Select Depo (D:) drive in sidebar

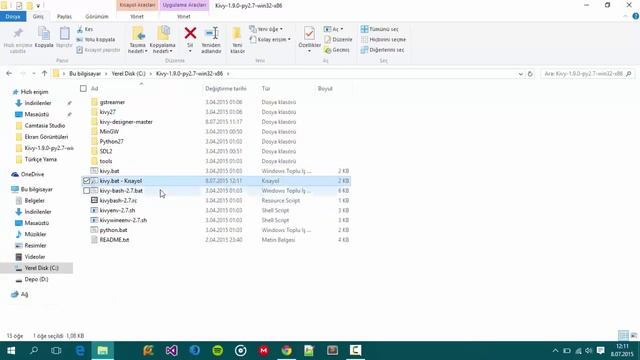(x=36, y=279)
